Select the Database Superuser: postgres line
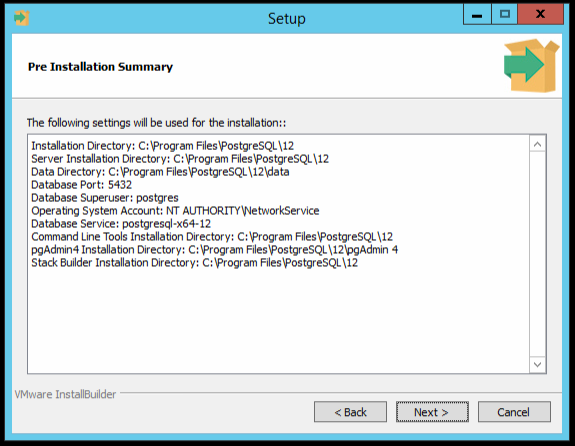Image resolution: width=575 pixels, height=446 pixels. coord(105,198)
